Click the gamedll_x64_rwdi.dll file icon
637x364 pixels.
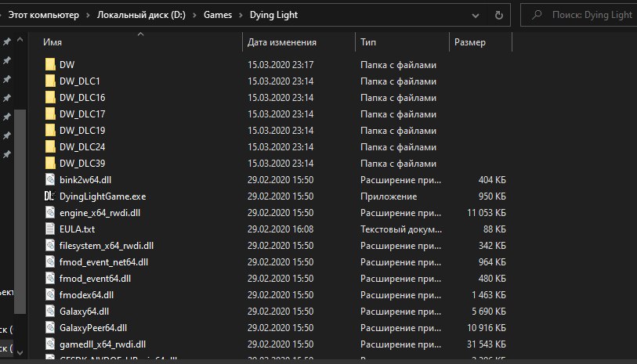(x=50, y=344)
